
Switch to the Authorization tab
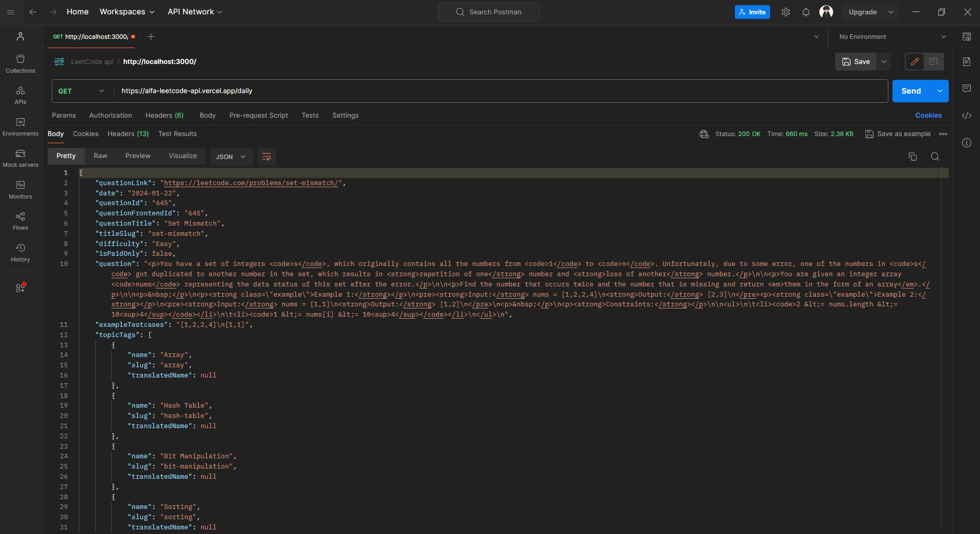[111, 116]
